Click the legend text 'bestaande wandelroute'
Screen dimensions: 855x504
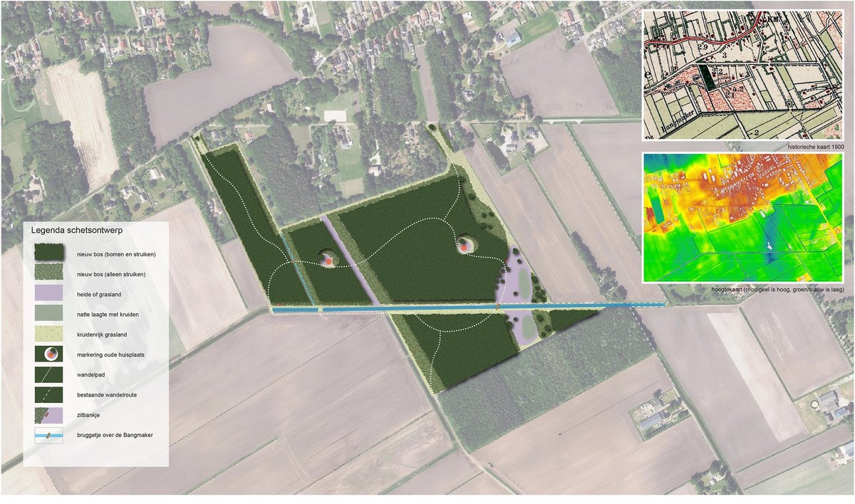click(x=108, y=395)
